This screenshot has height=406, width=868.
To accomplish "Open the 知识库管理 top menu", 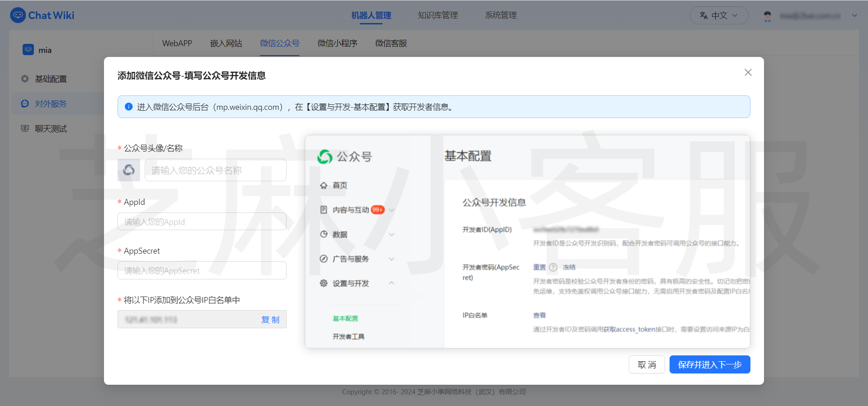I will (x=438, y=15).
